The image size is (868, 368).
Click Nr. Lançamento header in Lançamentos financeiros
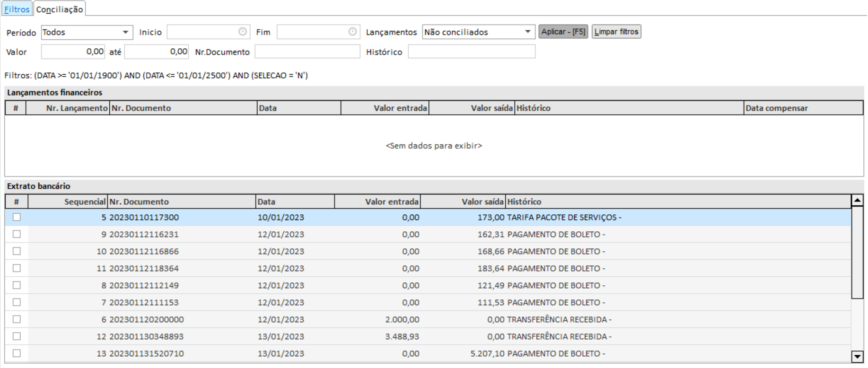(68, 108)
